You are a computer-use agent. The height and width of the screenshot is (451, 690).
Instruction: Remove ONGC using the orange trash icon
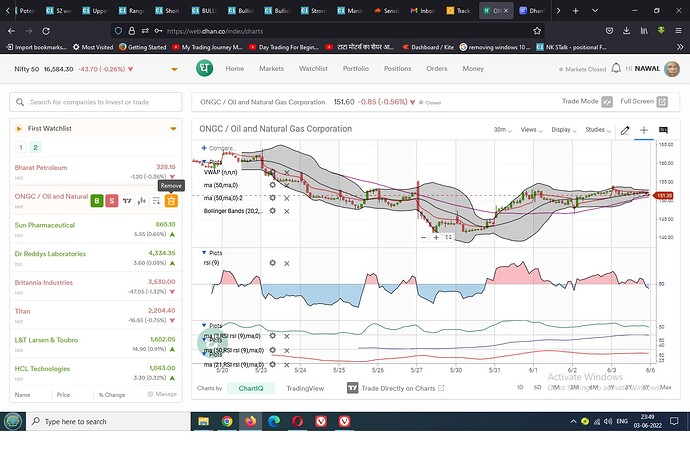coord(171,201)
